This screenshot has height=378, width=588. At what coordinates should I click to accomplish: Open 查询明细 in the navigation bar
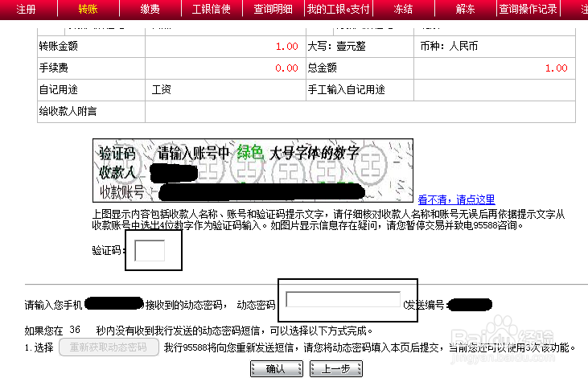[273, 9]
